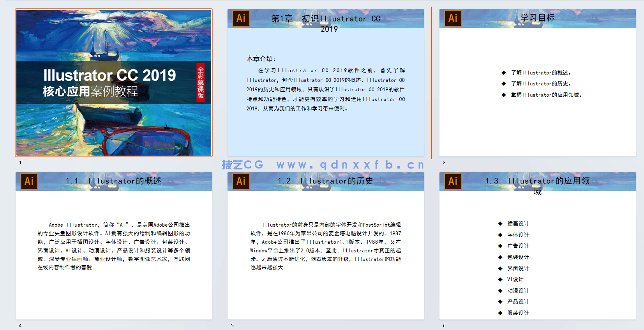Click bullet '插画设计' on slide 6
This screenshot has height=330, width=644.
(518, 224)
